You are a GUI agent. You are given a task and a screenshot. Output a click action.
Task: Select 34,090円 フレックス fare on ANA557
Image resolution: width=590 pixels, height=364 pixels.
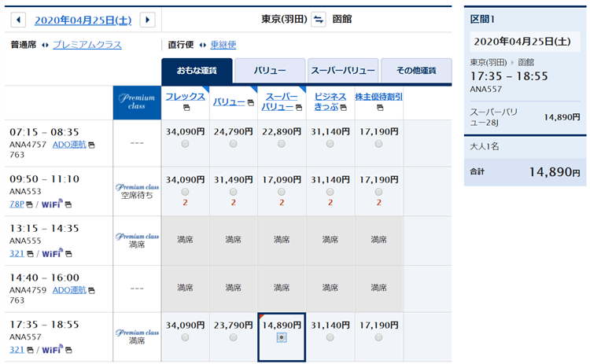click(x=185, y=337)
